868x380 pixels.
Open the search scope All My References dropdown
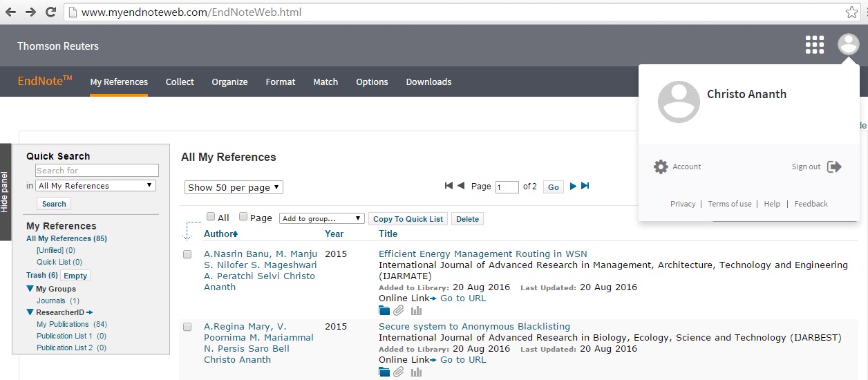tap(96, 186)
